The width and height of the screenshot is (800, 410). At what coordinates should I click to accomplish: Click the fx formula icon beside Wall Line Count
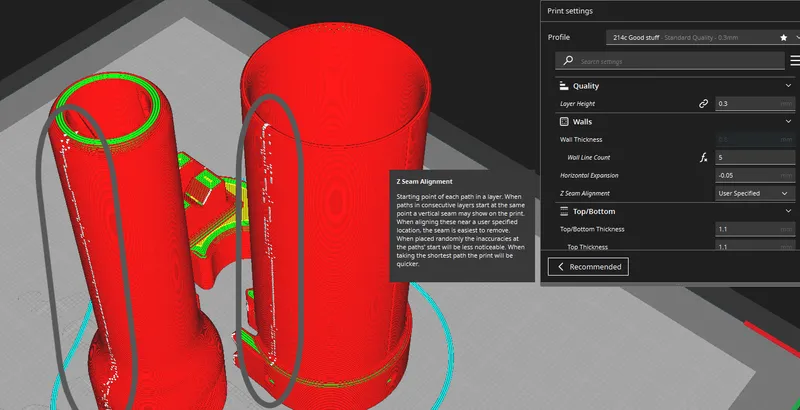click(704, 158)
